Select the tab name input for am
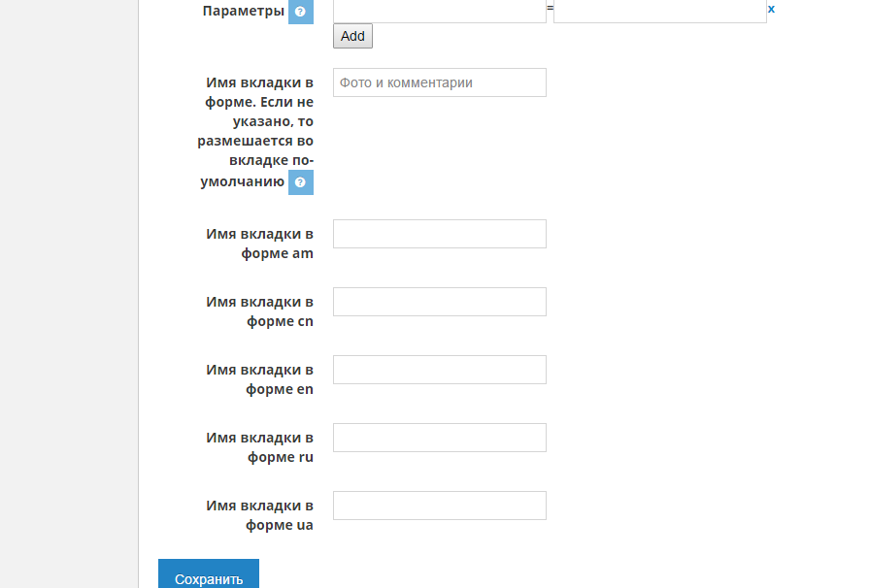 [440, 234]
